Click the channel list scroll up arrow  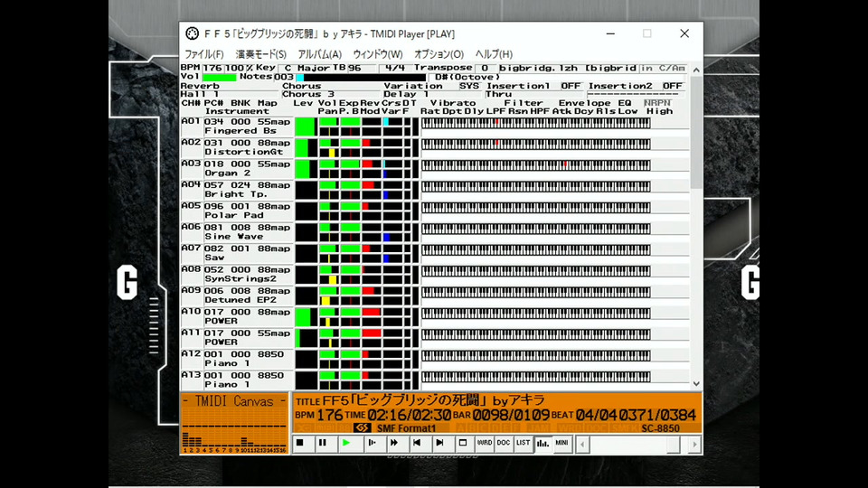click(696, 70)
